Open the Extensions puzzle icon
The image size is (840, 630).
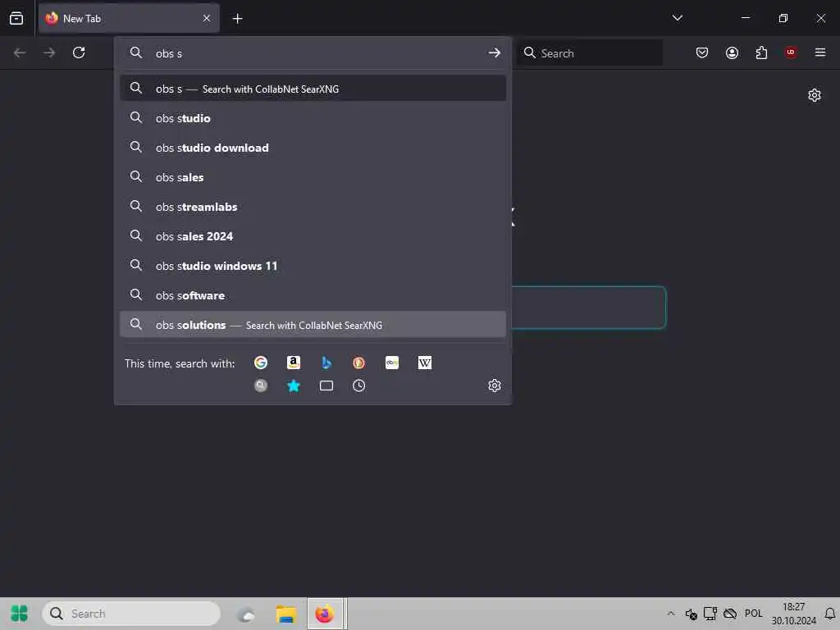[x=761, y=52]
